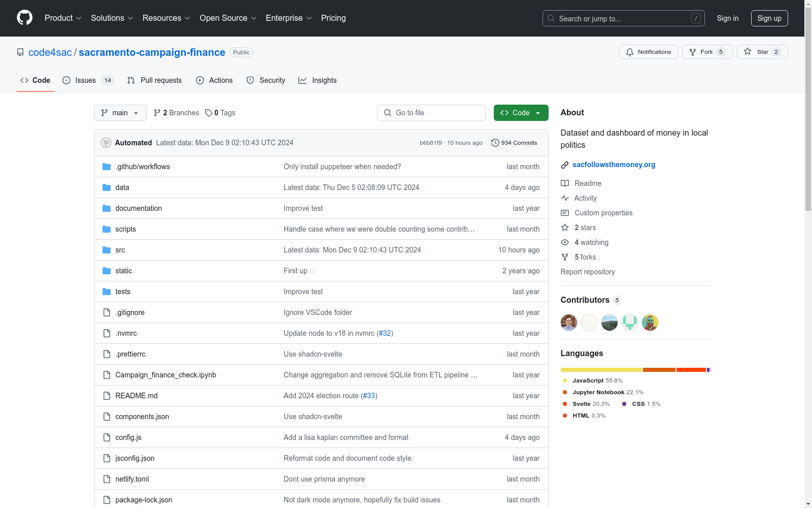Open the commit history clock icon

[x=495, y=143]
